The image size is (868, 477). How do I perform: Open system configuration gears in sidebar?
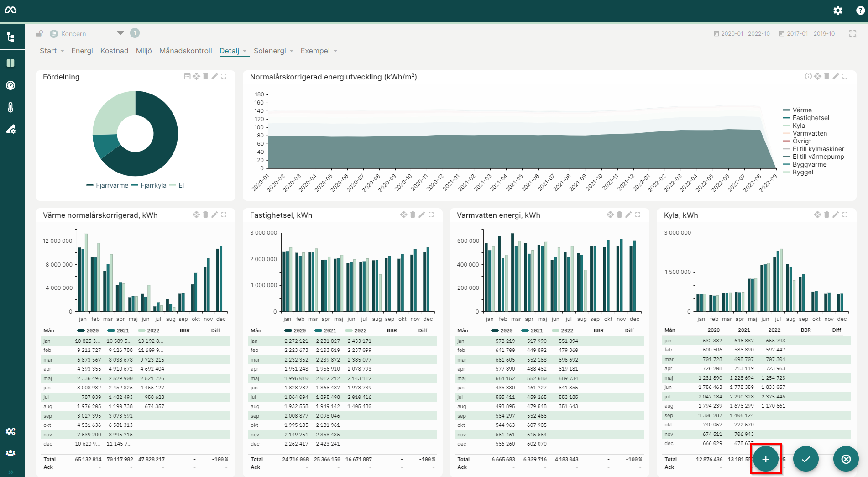10,431
